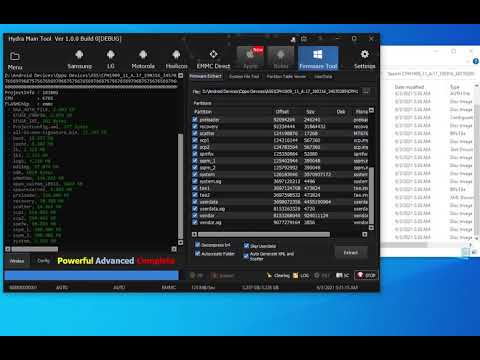
Task: Open the Menu folder icon
Action: (x=15, y=56)
